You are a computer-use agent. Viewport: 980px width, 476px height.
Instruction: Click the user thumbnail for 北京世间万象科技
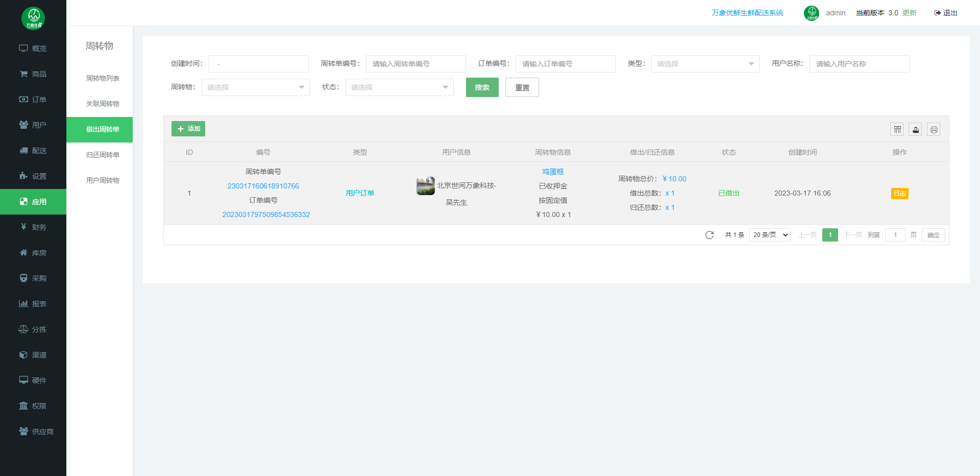[426, 186]
